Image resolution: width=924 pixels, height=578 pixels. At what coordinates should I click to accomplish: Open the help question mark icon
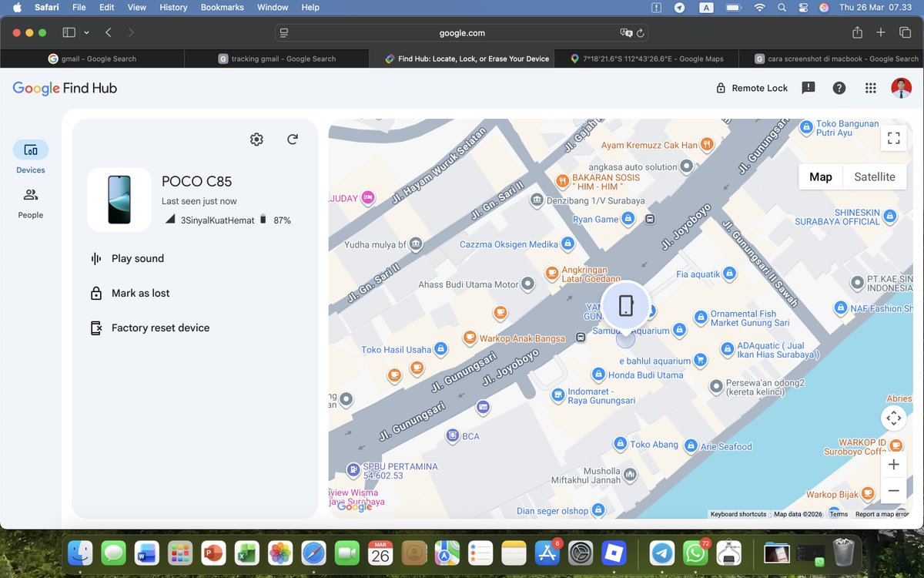click(x=839, y=88)
